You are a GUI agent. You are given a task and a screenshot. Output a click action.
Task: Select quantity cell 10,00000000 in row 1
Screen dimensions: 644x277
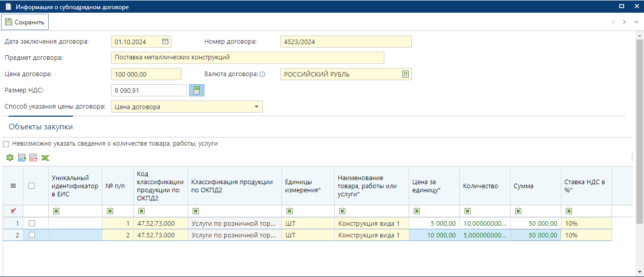point(485,223)
